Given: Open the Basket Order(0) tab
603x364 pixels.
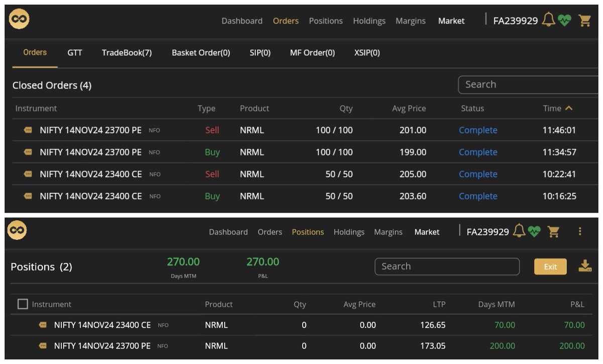Looking at the screenshot, I should (x=201, y=52).
